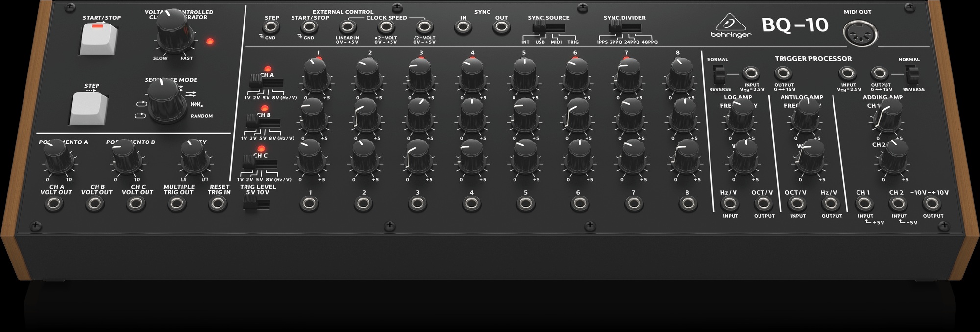Hit the START/STOP key button
Viewport: 980px width, 332px height.
tap(99, 39)
